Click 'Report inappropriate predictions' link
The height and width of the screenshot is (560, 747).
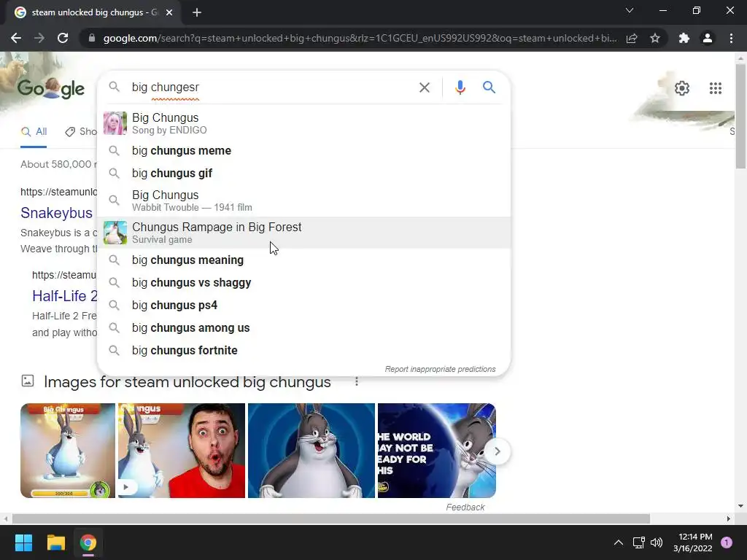point(440,369)
